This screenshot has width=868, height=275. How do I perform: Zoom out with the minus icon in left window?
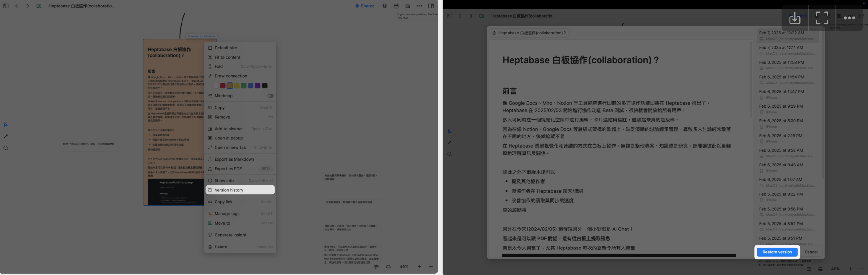coord(431,266)
